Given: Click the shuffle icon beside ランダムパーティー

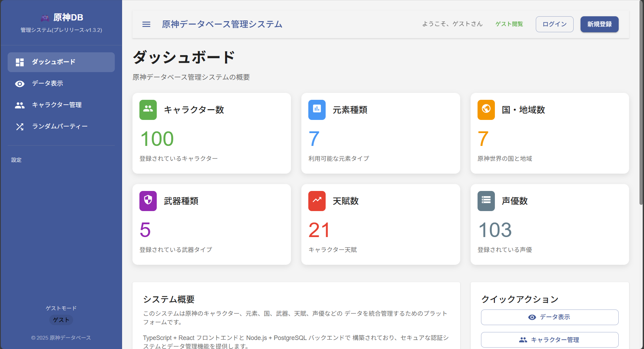Looking at the screenshot, I should coord(19,126).
